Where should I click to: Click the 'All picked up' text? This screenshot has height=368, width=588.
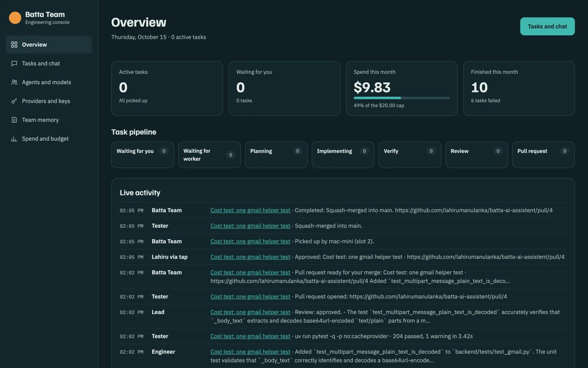click(x=133, y=100)
